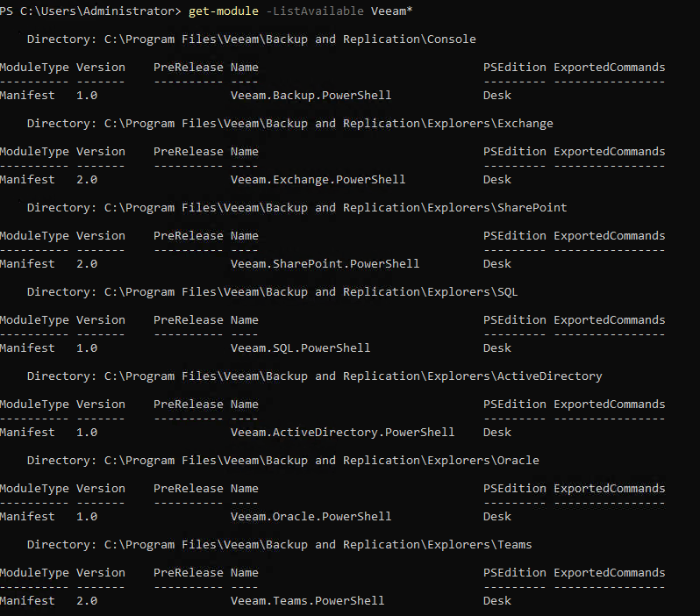Click Manifest in the Veeam.Teams.PowerShell row
This screenshot has height=616, width=700.
27,601
